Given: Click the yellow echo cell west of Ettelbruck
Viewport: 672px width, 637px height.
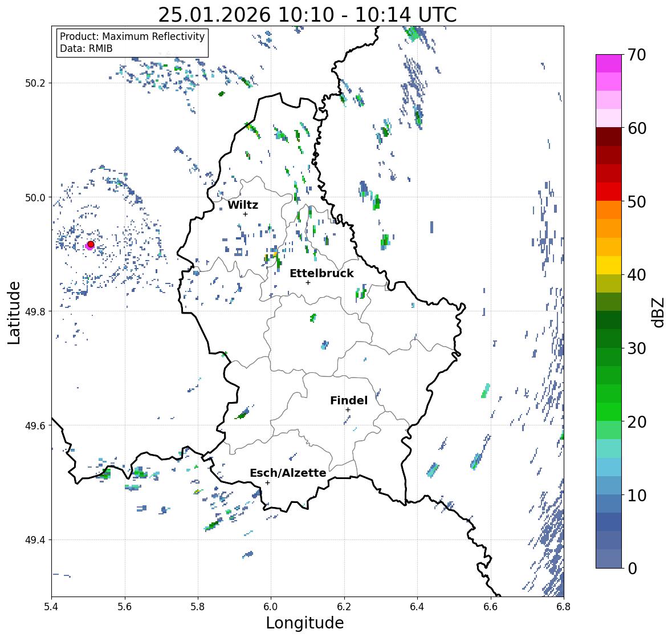Looking at the screenshot, I should tap(275, 254).
